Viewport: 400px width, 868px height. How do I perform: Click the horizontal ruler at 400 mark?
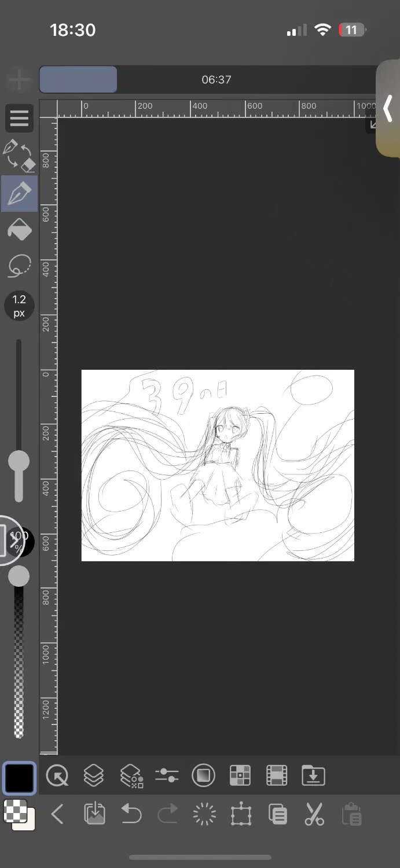199,106
